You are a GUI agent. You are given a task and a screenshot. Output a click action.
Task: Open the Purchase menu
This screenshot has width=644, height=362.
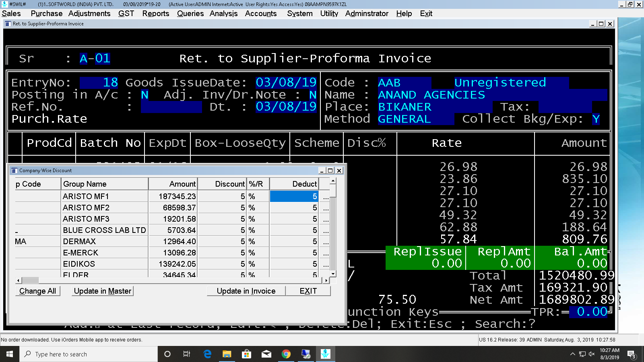[x=47, y=14]
